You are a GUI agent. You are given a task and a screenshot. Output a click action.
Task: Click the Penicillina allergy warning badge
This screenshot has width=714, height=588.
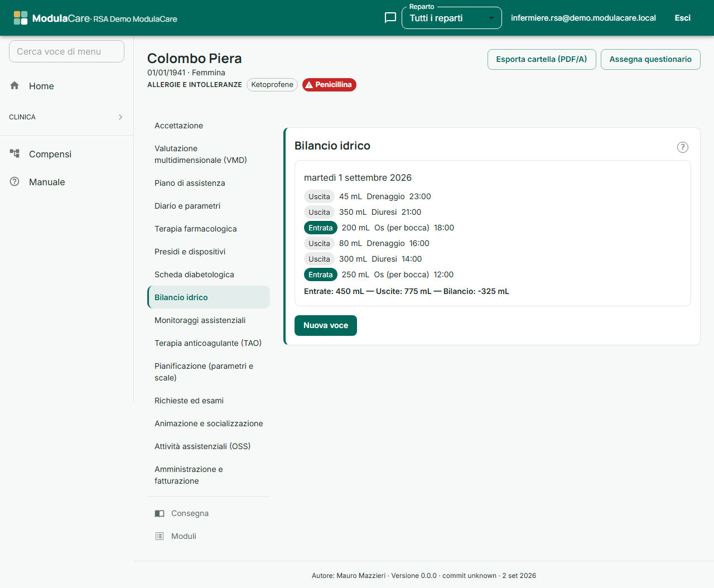coord(329,85)
